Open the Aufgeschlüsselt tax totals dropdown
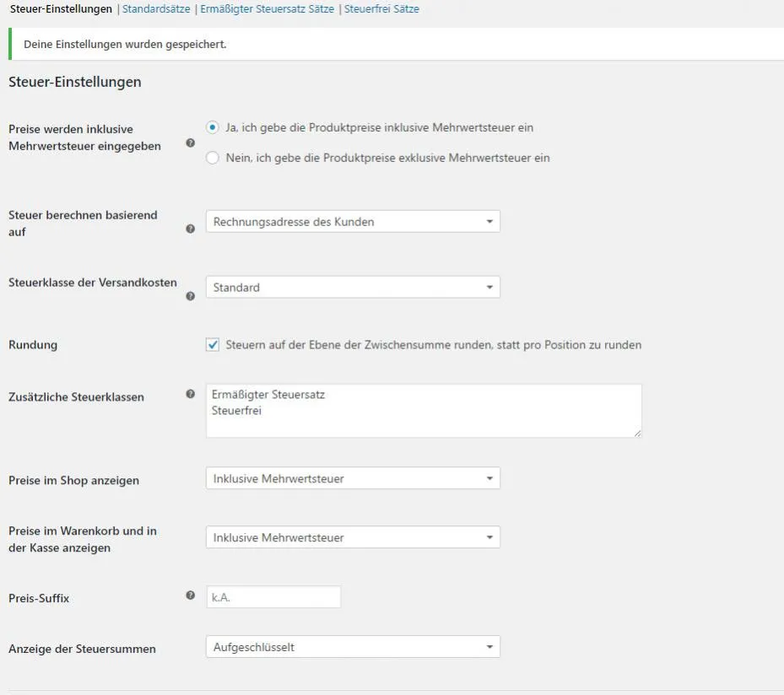784x695 pixels. 353,647
